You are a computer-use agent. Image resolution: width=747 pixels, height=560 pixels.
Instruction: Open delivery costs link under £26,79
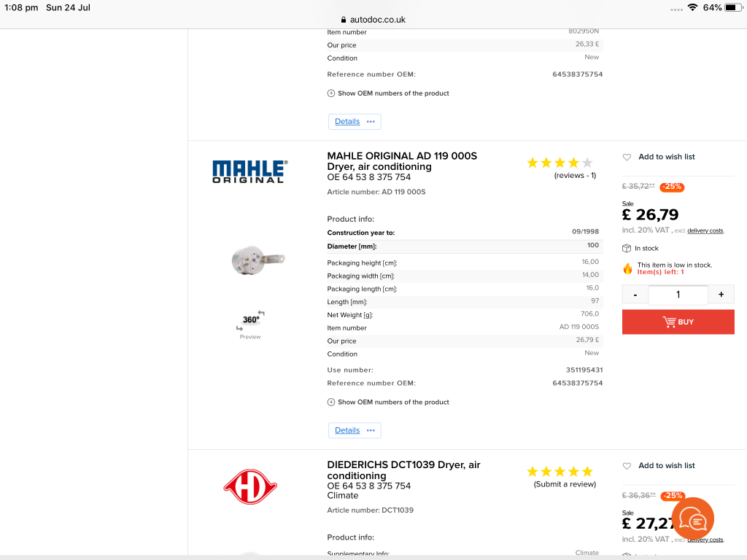[x=705, y=230]
